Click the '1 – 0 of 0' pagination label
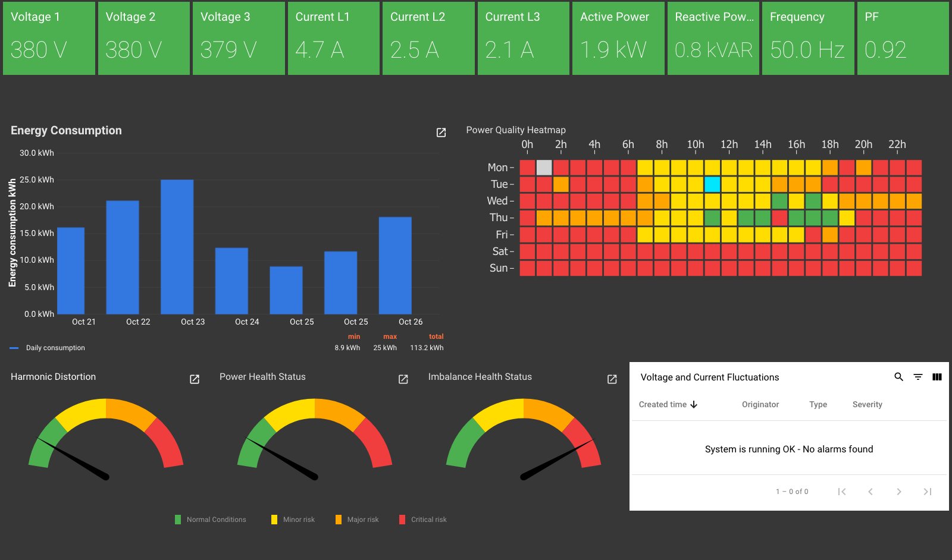The width and height of the screenshot is (952, 560). (792, 492)
